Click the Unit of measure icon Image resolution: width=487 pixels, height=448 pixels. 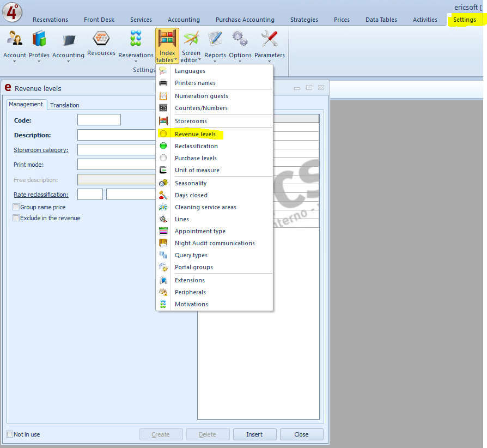click(163, 170)
